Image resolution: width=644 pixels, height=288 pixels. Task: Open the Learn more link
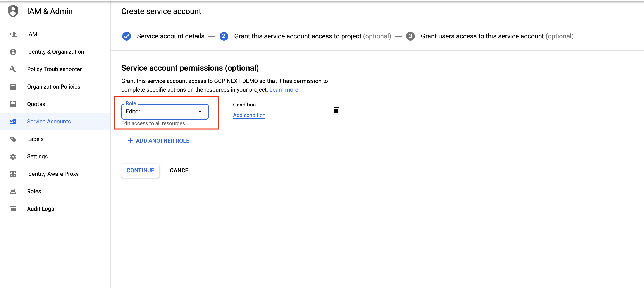click(x=284, y=90)
